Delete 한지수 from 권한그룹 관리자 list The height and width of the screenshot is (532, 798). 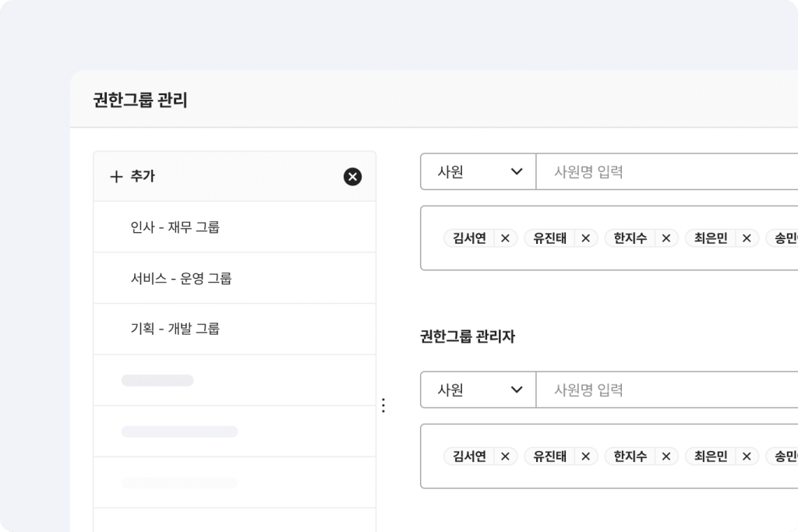coord(666,456)
